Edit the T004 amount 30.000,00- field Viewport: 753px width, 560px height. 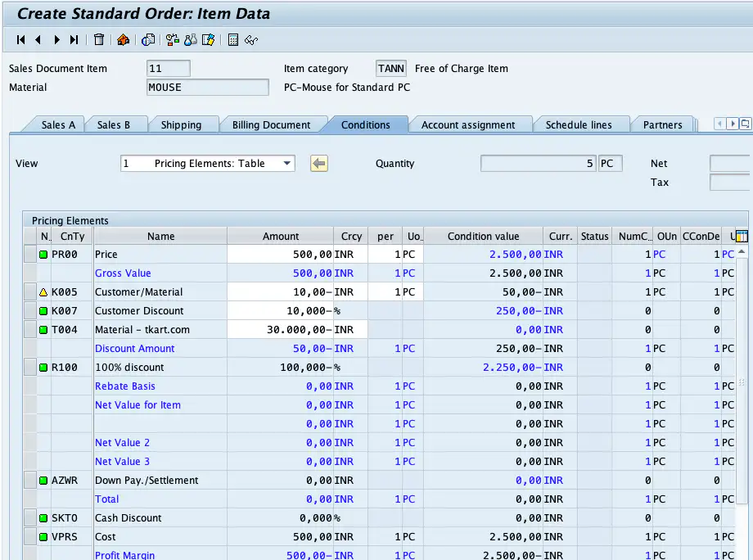coord(281,329)
